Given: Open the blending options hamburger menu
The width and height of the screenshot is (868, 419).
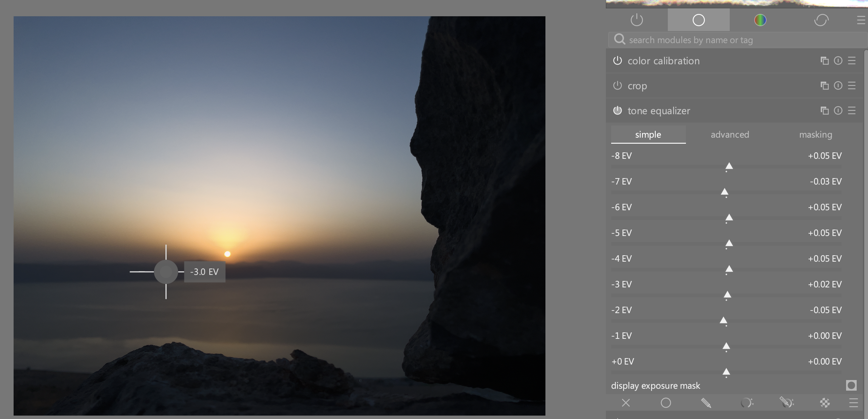Looking at the screenshot, I should point(853,403).
